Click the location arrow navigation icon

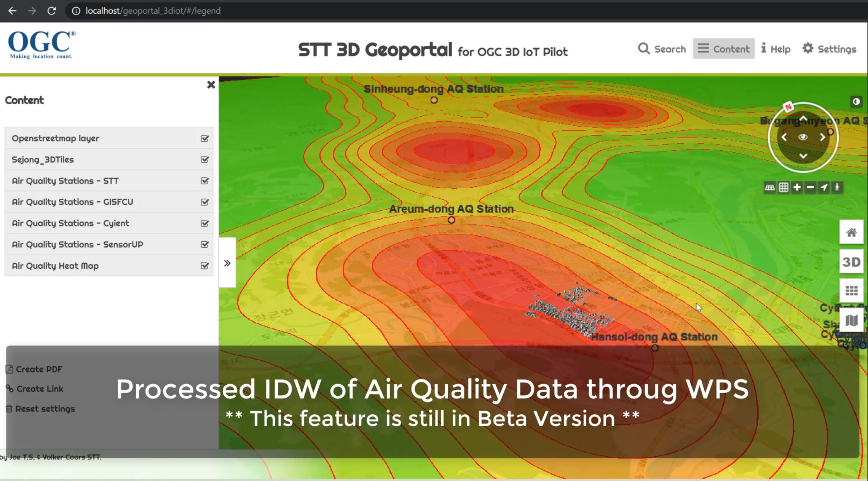[x=824, y=187]
